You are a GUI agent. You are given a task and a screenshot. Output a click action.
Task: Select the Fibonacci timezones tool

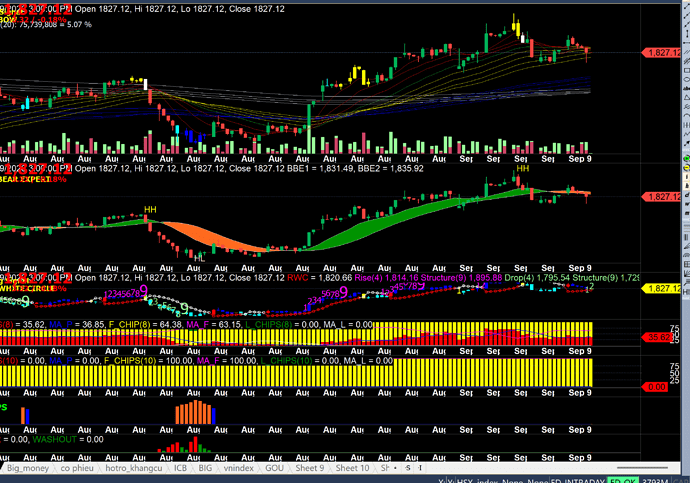point(686,125)
